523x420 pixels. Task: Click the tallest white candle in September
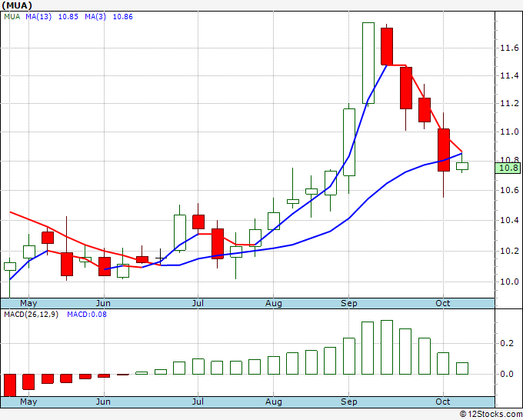[x=368, y=63]
